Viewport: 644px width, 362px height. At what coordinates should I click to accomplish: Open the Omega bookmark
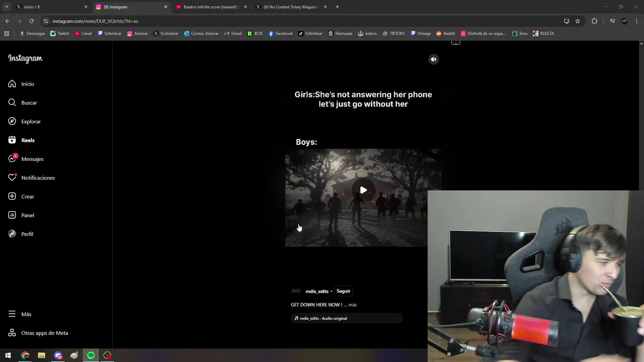(x=421, y=34)
